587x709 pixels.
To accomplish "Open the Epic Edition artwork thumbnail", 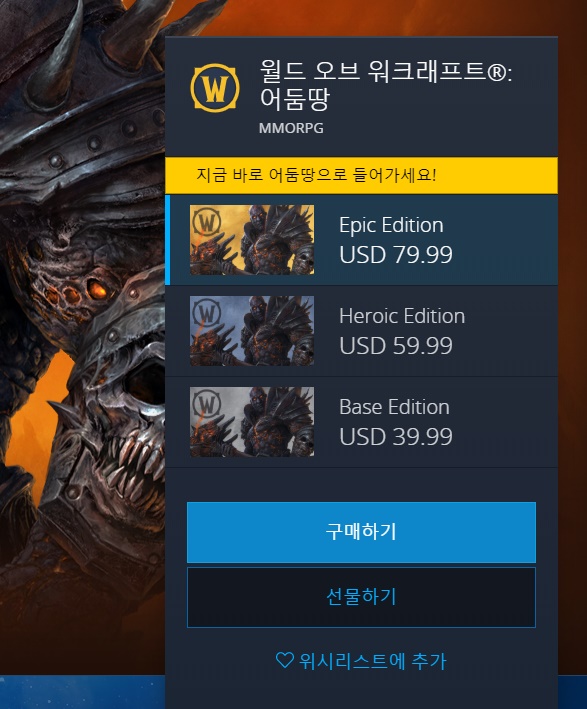I will [x=252, y=240].
